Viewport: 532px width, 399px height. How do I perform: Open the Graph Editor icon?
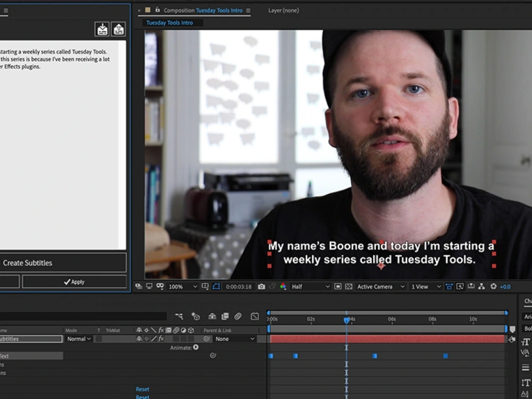click(x=254, y=316)
